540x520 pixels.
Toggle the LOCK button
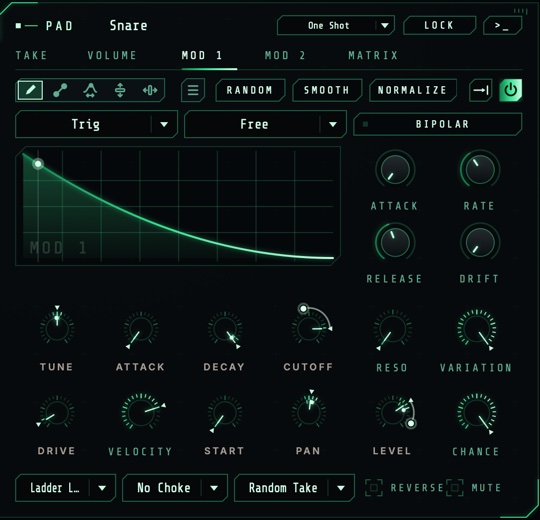439,25
